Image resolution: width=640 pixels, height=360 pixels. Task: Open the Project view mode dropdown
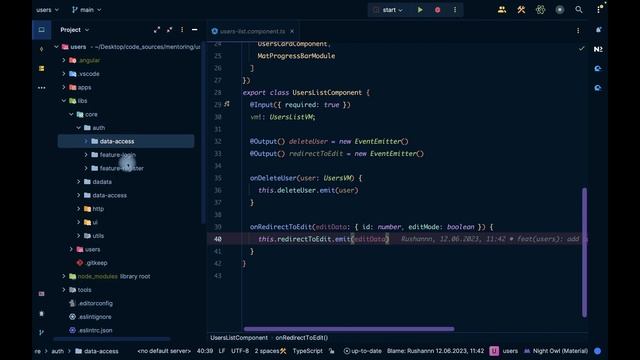75,30
